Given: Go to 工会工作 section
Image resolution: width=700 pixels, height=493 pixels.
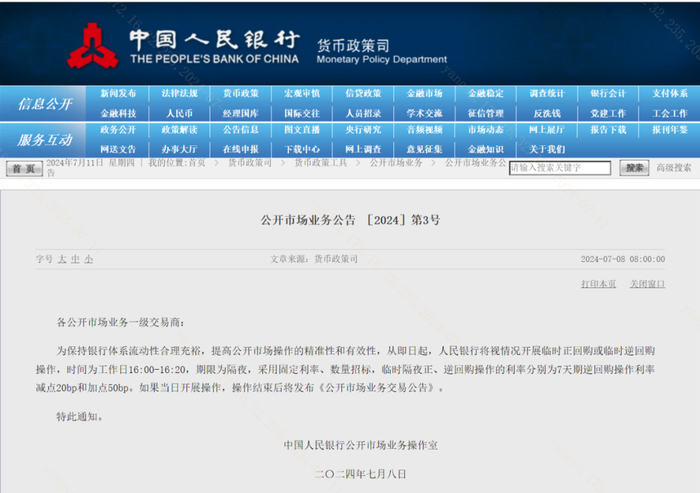Looking at the screenshot, I should point(670,113).
